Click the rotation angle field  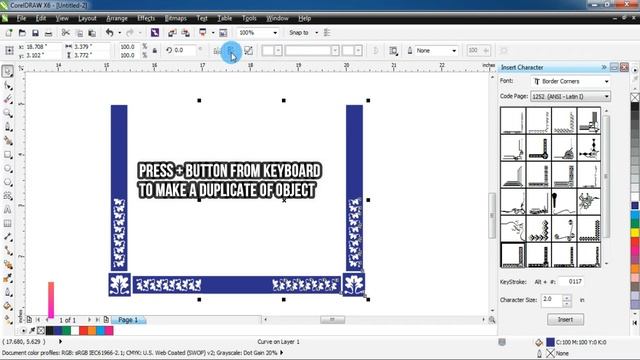pyautogui.click(x=184, y=51)
